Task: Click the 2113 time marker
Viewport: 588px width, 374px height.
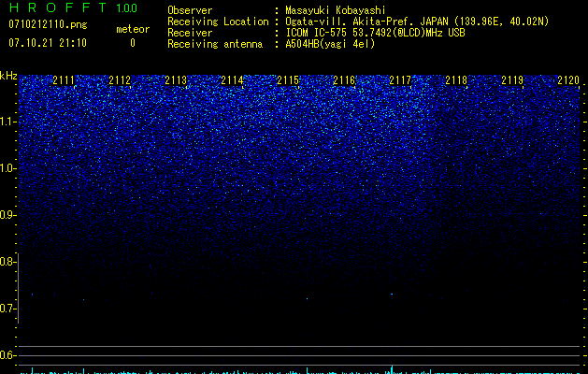Action: 176,80
